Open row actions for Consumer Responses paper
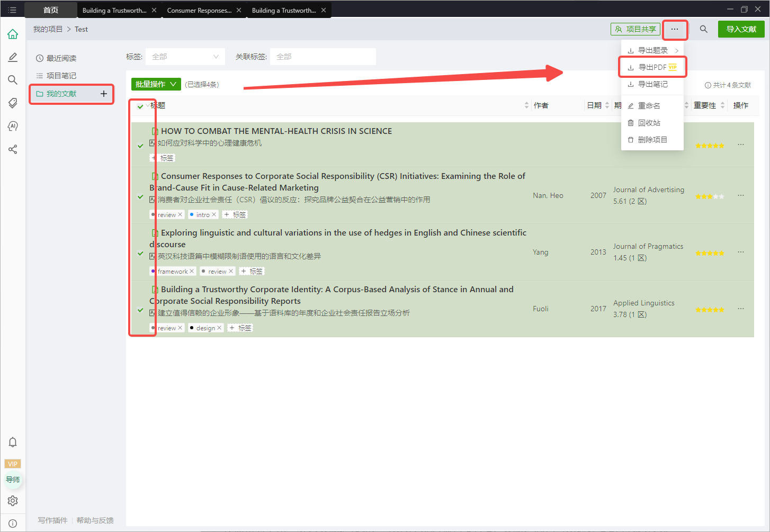Viewport: 770px width, 532px height. tap(741, 195)
